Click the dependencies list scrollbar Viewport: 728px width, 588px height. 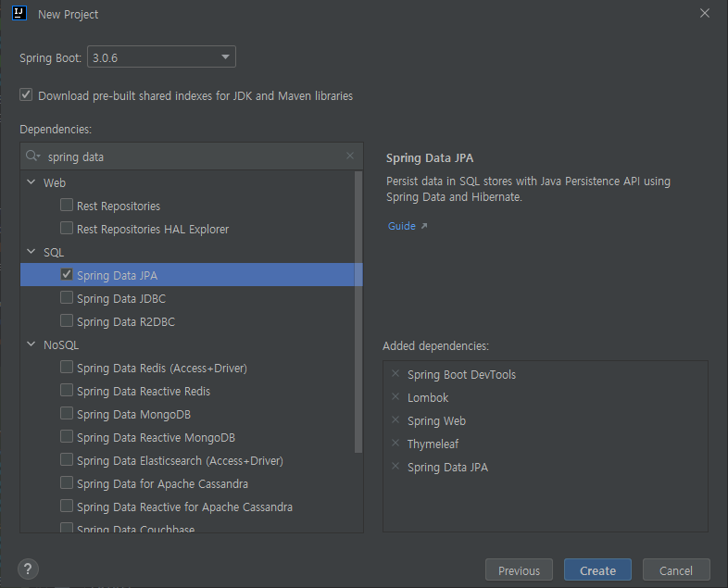tap(358, 312)
